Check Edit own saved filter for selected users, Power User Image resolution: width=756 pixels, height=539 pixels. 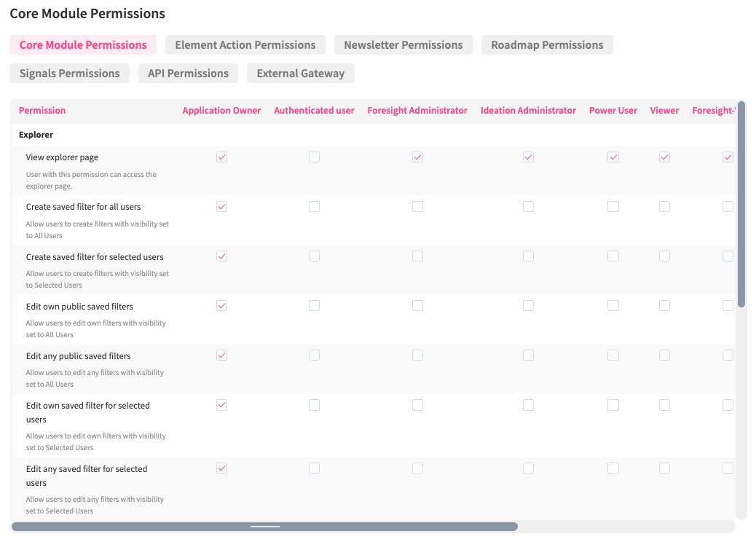[x=613, y=405]
